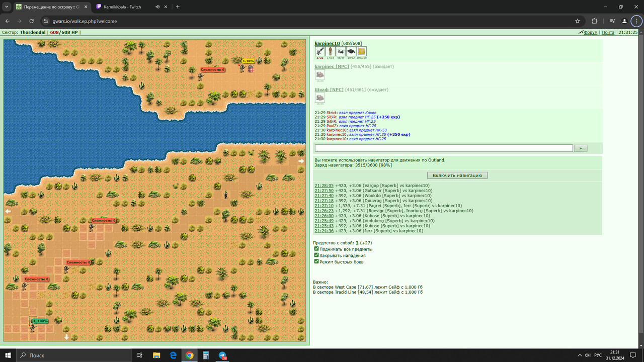Disable the Режим быстрых боев checkbox
The width and height of the screenshot is (644, 362).
point(316,261)
